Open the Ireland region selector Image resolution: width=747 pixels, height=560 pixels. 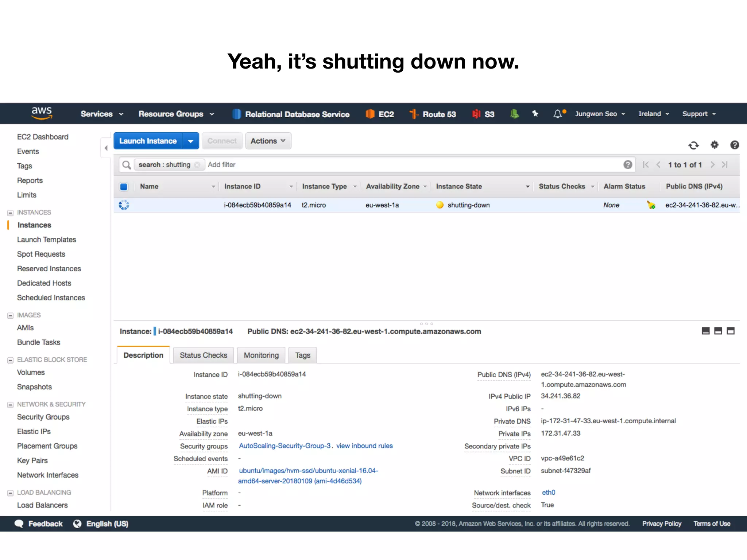click(654, 114)
